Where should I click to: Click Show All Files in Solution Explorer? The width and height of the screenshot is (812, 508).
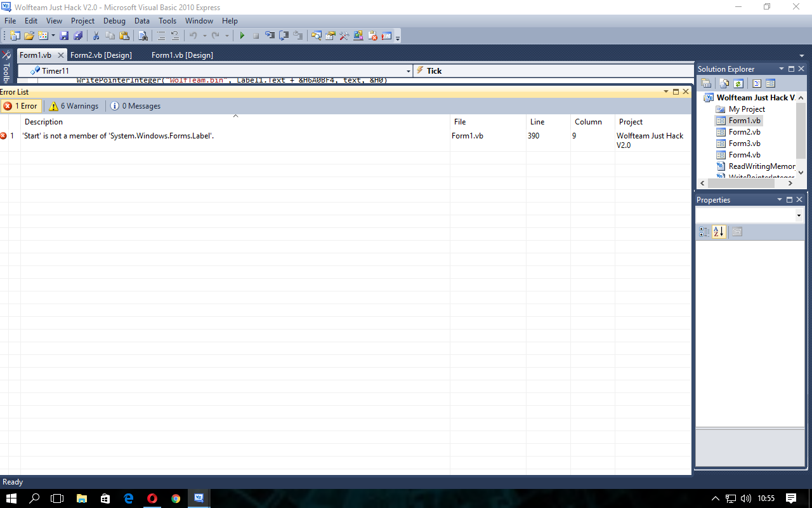pyautogui.click(x=724, y=83)
